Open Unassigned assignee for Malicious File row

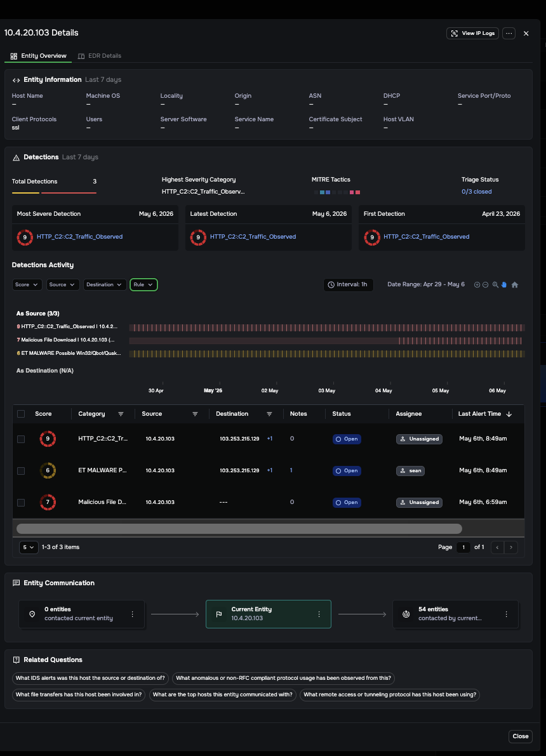pyautogui.click(x=419, y=503)
